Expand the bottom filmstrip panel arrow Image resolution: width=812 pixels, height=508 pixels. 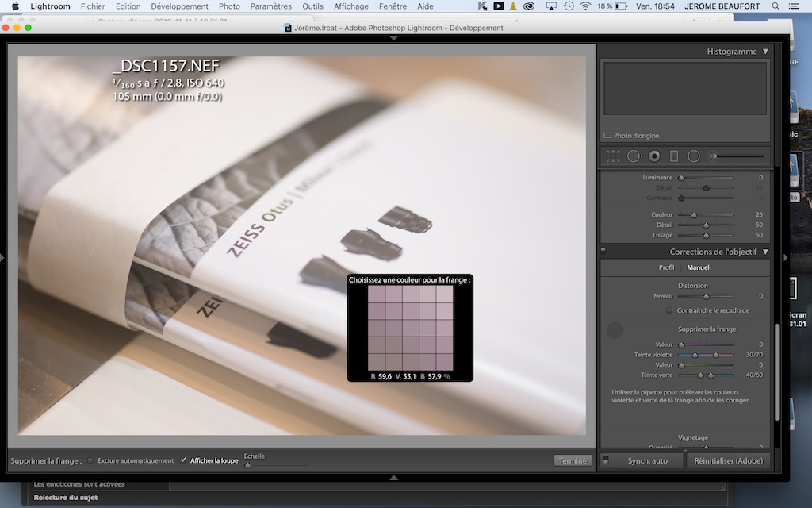click(393, 478)
